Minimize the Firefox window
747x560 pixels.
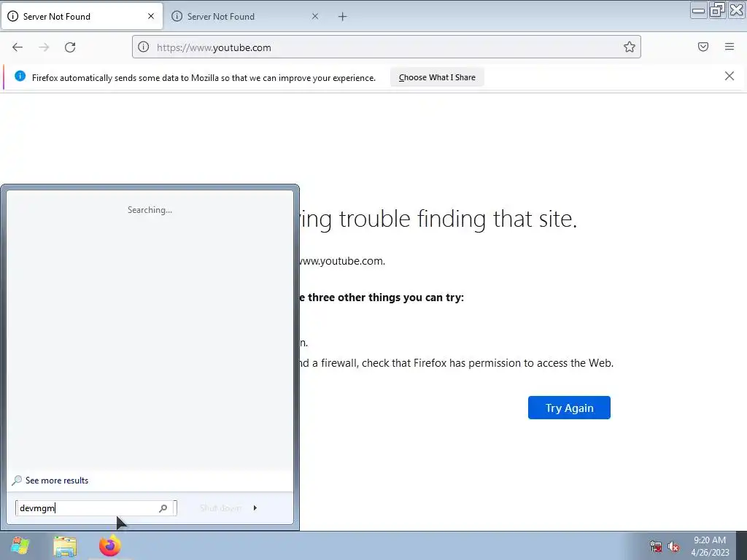pos(698,9)
